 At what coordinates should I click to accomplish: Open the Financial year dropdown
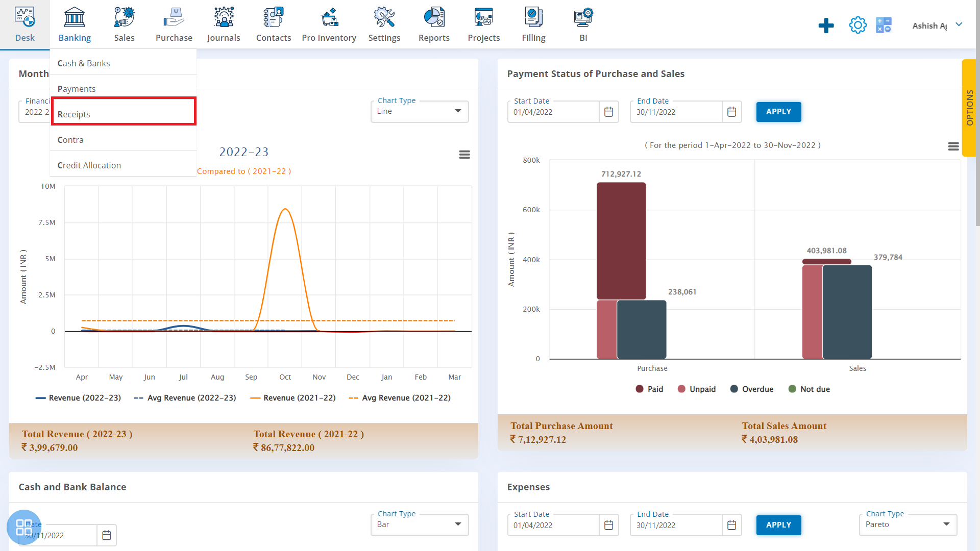point(34,111)
